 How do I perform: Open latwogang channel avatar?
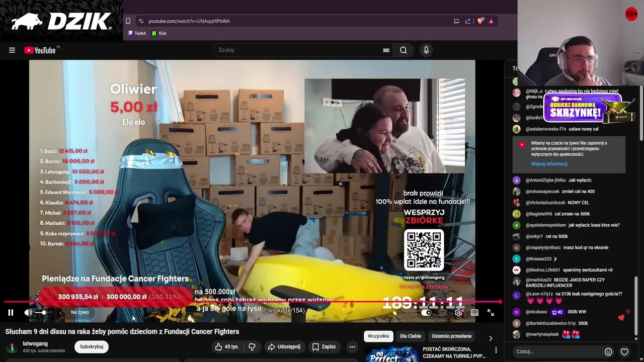12,347
